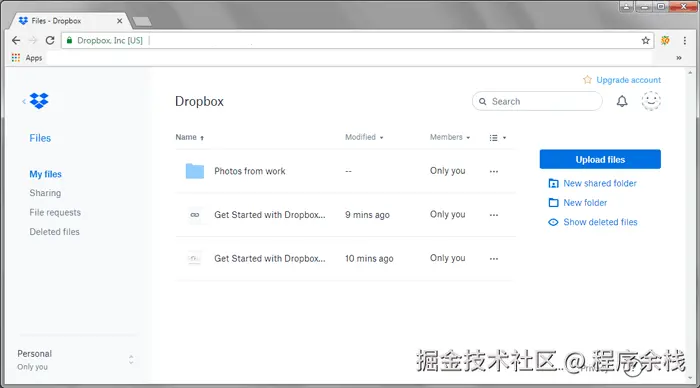700x388 pixels.
Task: Close the Files - Dropbox tab
Action: click(x=119, y=21)
